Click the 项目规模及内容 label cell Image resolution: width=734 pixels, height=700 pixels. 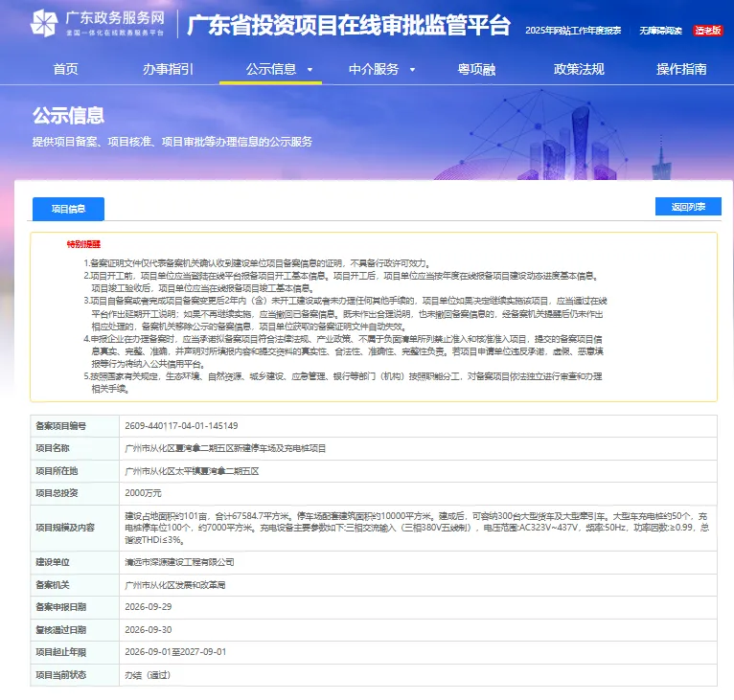click(75, 528)
